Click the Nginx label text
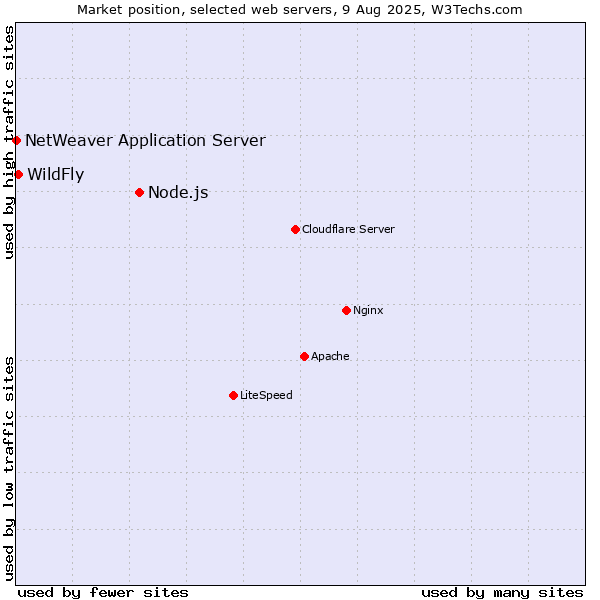This screenshot has width=600, height=600. 368,310
